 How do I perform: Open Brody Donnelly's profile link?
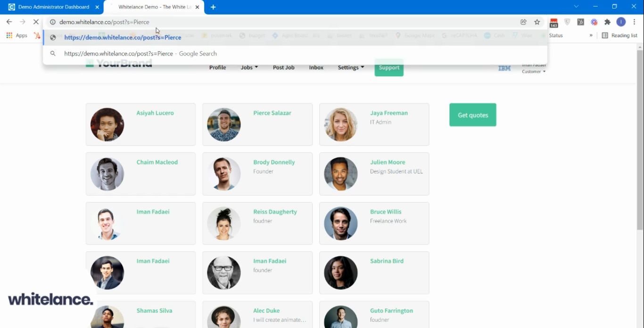274,162
